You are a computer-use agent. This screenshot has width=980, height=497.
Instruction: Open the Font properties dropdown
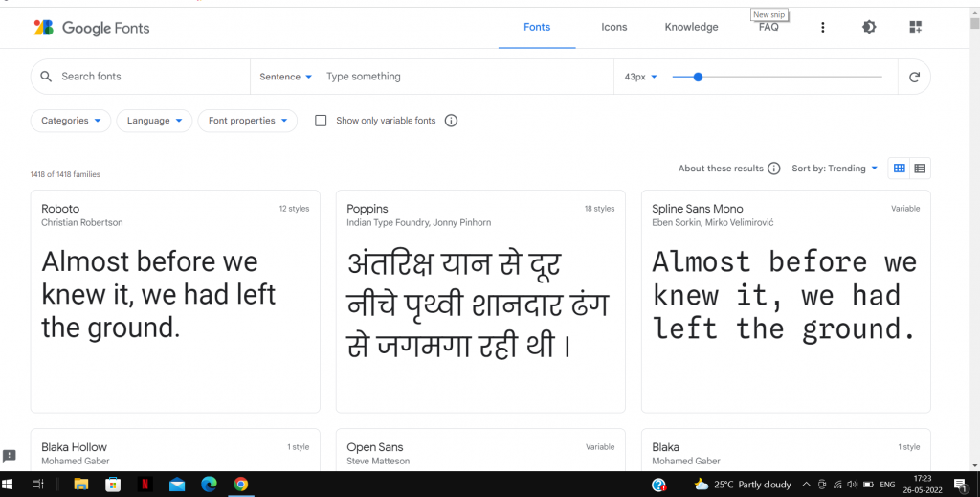tap(247, 121)
